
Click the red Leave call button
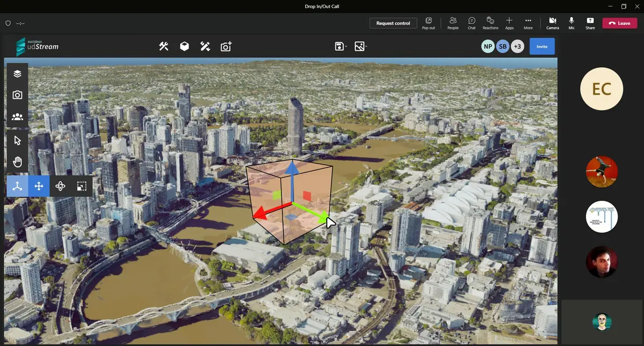pyautogui.click(x=620, y=23)
